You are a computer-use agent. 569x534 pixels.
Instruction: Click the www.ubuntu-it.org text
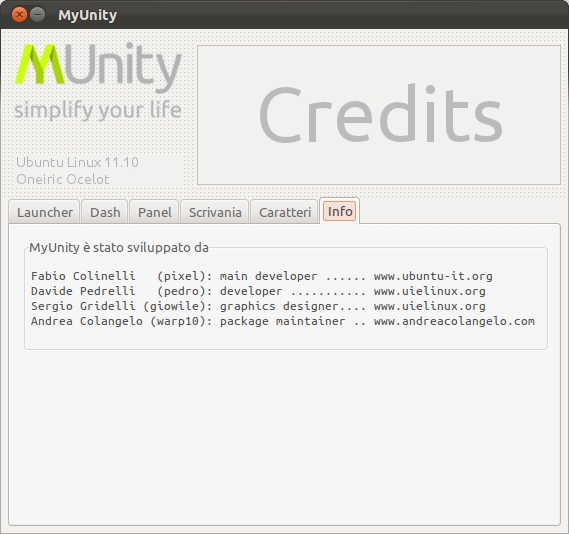pos(433,276)
